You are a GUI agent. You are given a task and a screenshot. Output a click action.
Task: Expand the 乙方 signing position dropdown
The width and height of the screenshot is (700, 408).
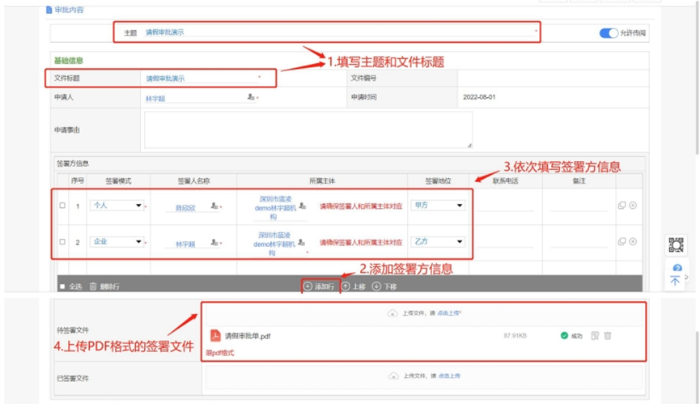[x=438, y=242]
